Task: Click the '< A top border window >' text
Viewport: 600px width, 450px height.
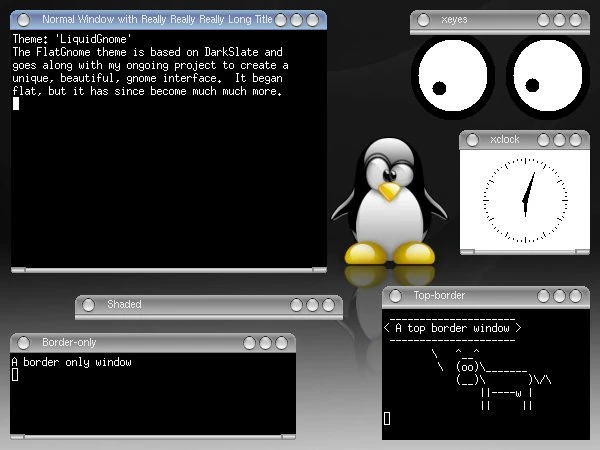Action: (x=453, y=328)
